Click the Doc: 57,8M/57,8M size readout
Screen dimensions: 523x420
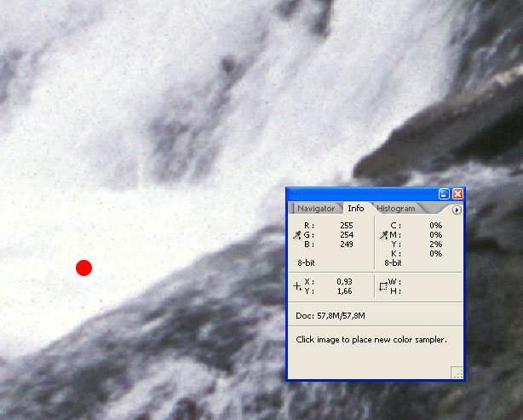pos(330,316)
